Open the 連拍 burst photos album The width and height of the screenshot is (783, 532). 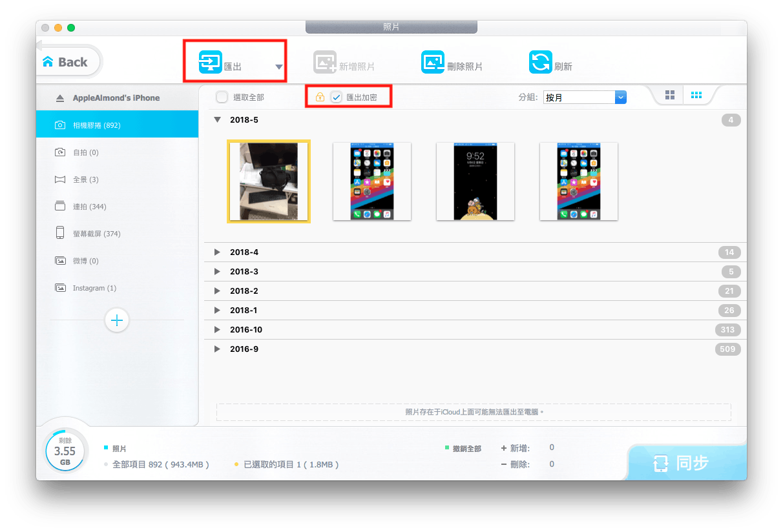(90, 206)
